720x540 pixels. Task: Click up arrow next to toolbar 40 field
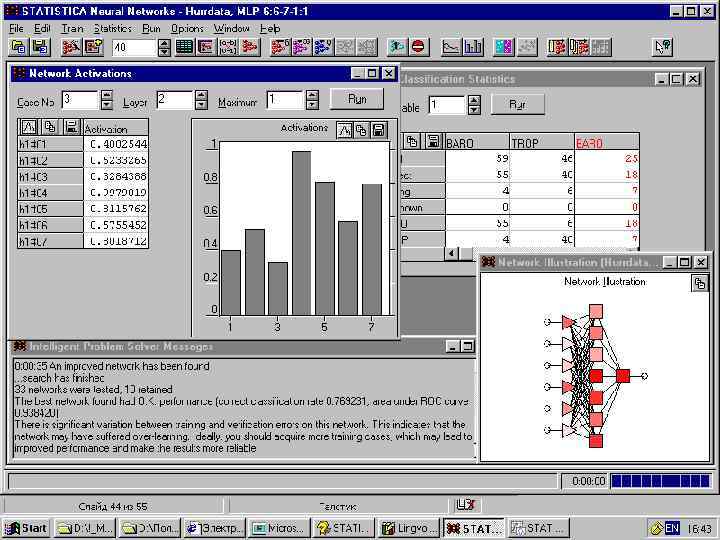(x=164, y=43)
